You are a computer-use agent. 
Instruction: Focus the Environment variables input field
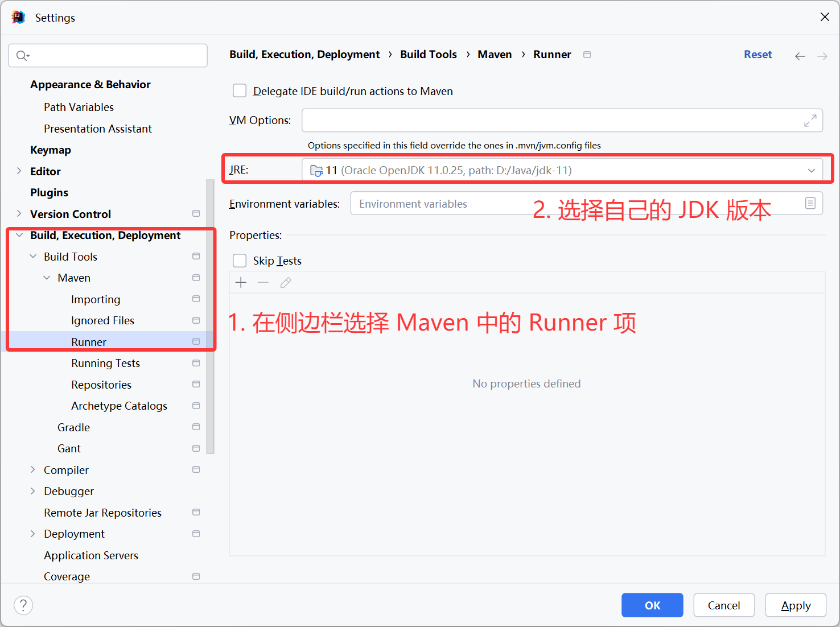pyautogui.click(x=587, y=203)
